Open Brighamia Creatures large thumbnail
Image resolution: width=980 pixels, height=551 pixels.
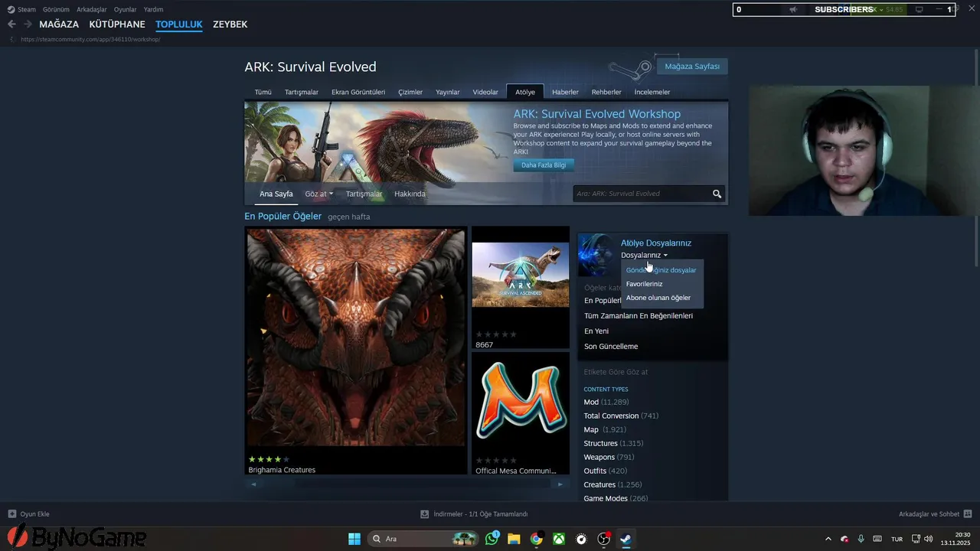pos(355,338)
